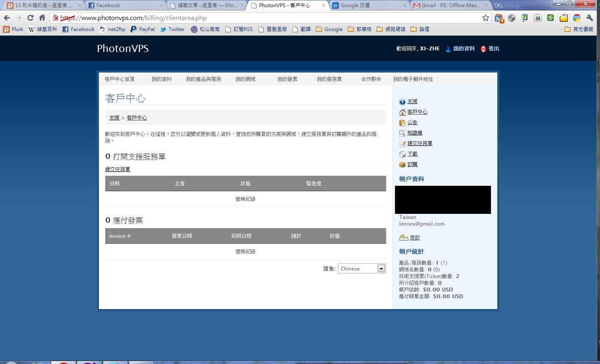Click the browser forward arrow
The width and height of the screenshot is (600, 364).
tap(18, 18)
